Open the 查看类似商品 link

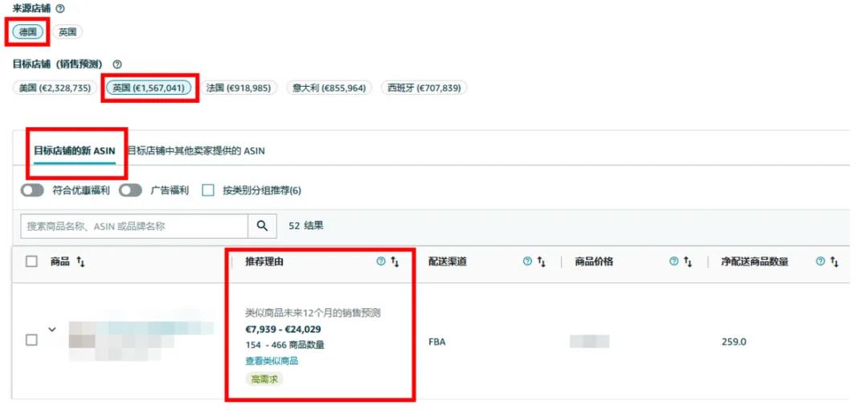pos(272,361)
